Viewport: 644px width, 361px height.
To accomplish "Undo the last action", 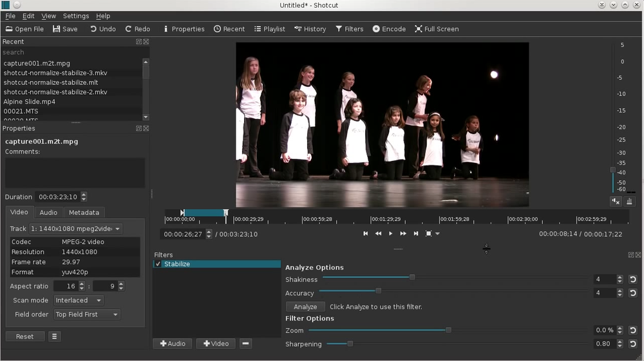I will pos(103,29).
